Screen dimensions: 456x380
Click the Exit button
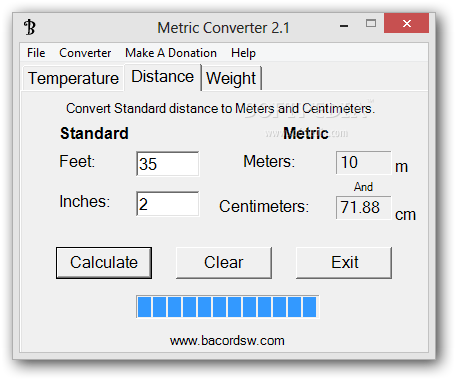(344, 263)
